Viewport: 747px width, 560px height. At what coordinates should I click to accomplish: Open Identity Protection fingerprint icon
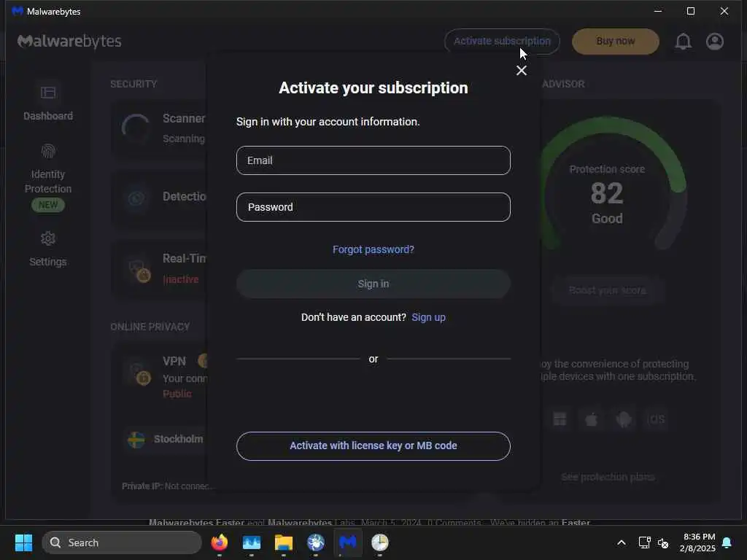pyautogui.click(x=48, y=152)
